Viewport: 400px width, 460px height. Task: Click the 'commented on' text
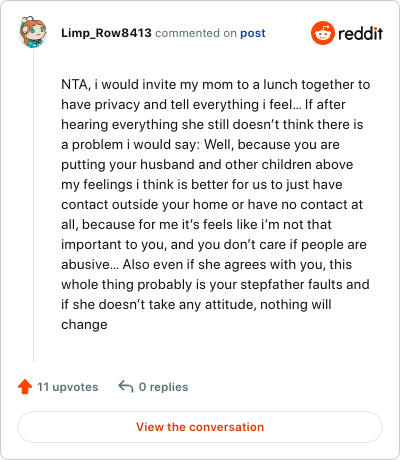(196, 33)
